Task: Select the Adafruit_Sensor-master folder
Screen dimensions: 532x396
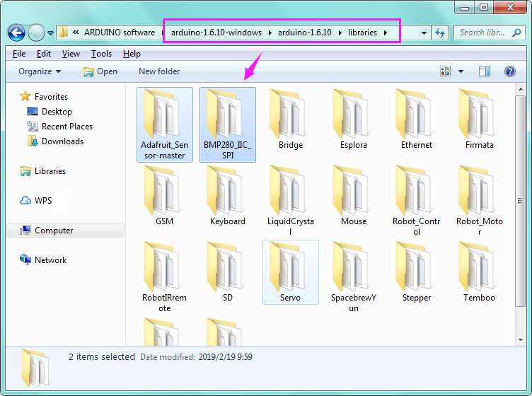Action: (165, 124)
